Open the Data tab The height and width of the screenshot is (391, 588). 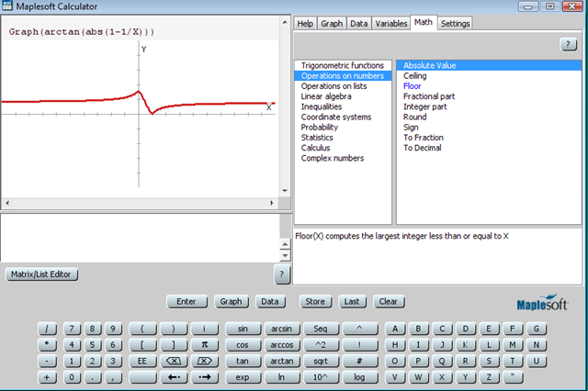tap(359, 24)
